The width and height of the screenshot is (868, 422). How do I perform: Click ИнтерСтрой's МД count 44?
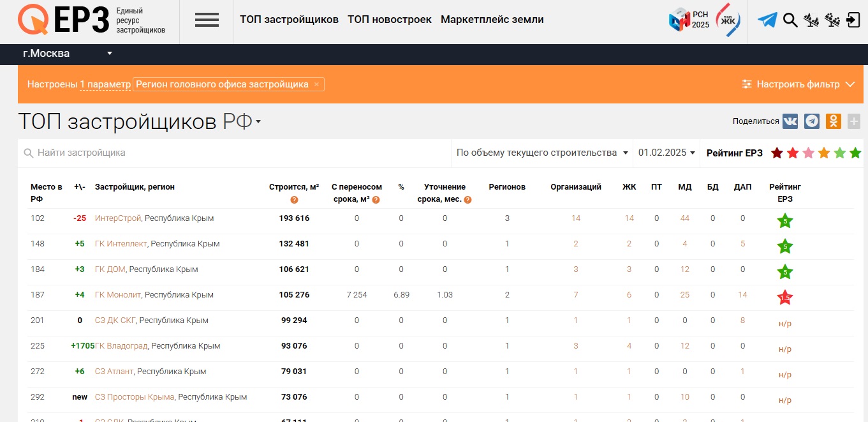tap(685, 218)
